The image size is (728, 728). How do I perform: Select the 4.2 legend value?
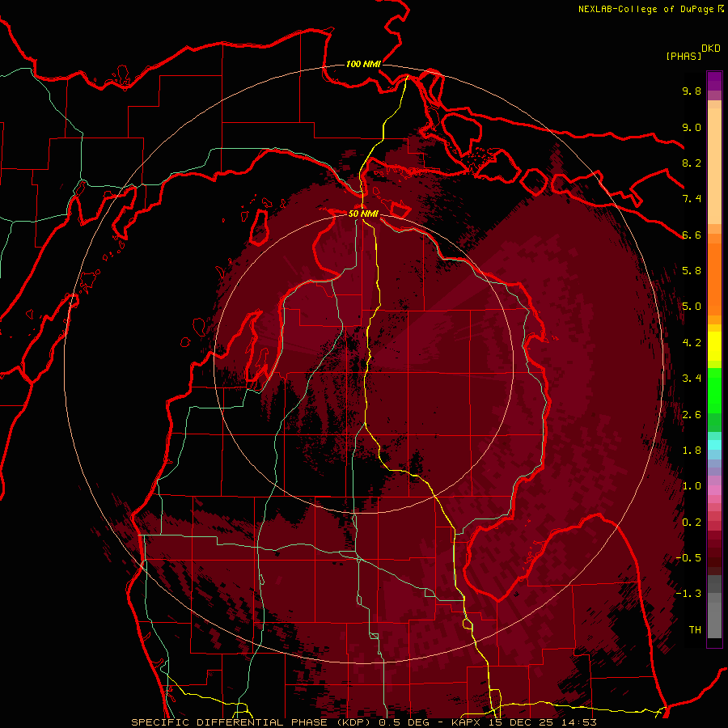point(692,343)
